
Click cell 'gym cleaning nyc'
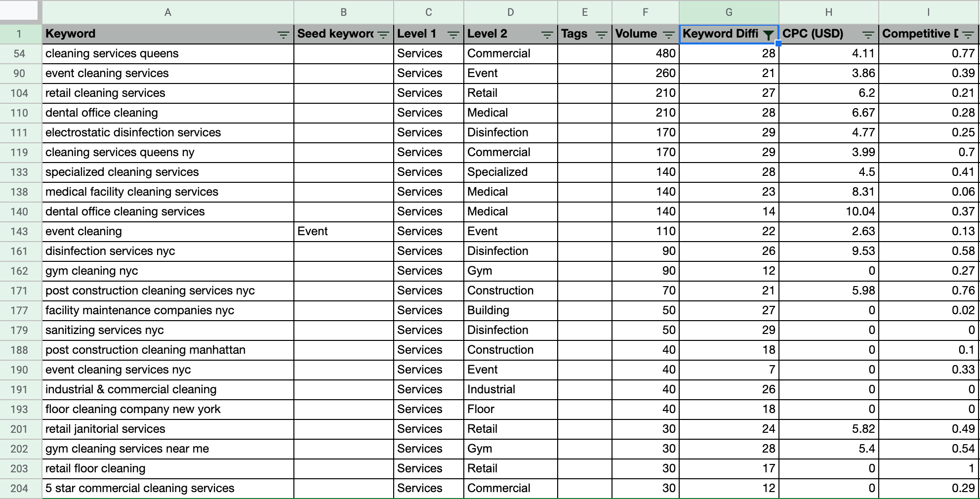point(168,271)
